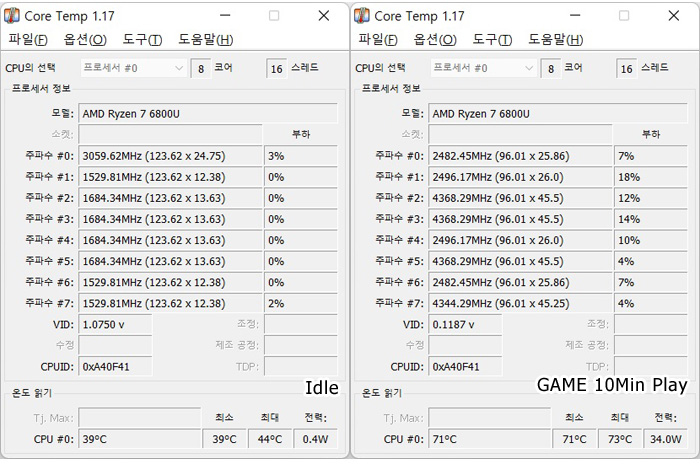Close the Idle Core Temp window

point(324,16)
